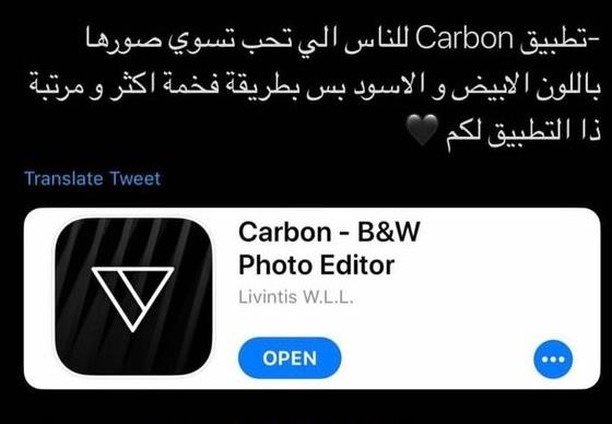
Task: Tap the black heart emoji
Action: point(422,130)
